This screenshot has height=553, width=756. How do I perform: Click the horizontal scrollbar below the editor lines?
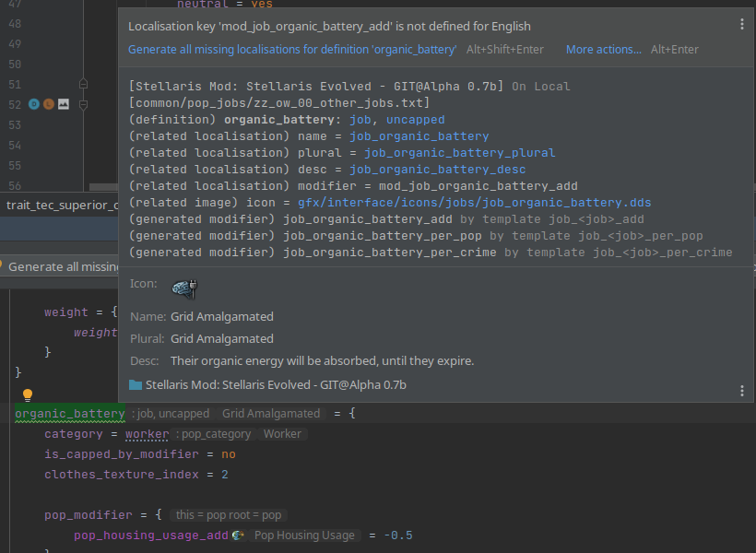coord(101,186)
